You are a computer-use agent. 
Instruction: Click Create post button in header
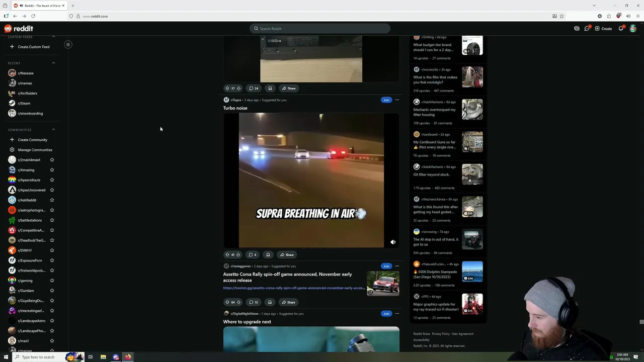pyautogui.click(x=603, y=29)
